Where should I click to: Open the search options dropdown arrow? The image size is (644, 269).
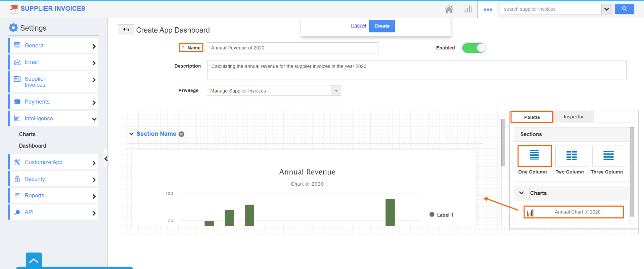(607, 9)
